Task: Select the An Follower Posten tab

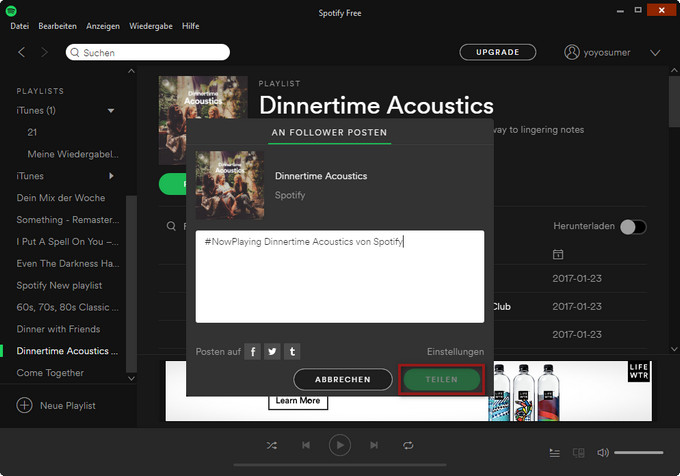Action: (329, 133)
